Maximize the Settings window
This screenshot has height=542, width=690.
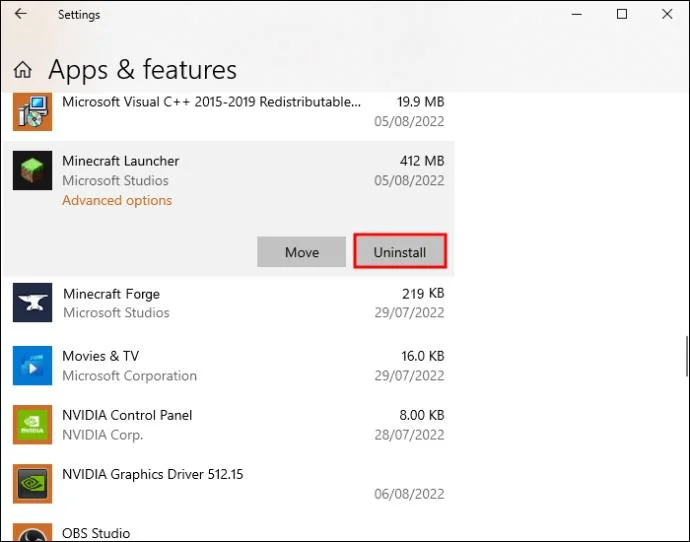click(622, 14)
